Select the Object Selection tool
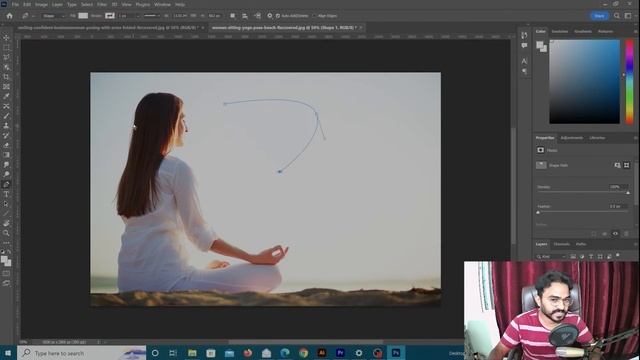 [x=6, y=67]
